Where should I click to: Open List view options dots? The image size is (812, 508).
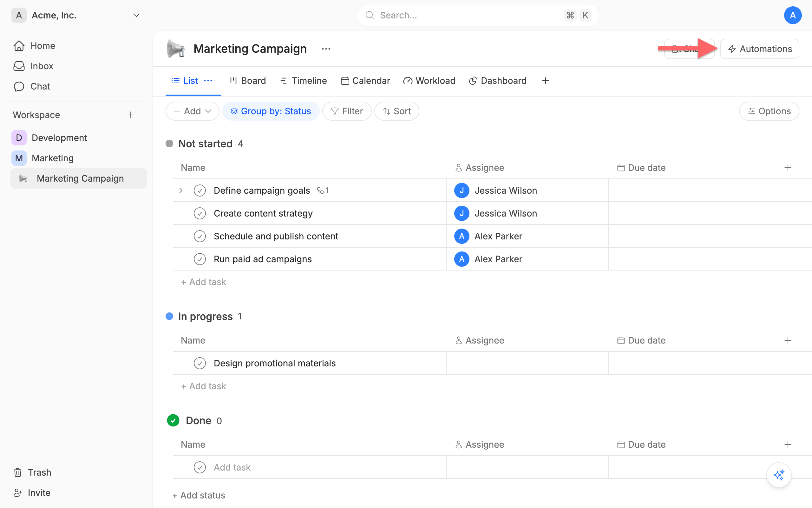(208, 81)
